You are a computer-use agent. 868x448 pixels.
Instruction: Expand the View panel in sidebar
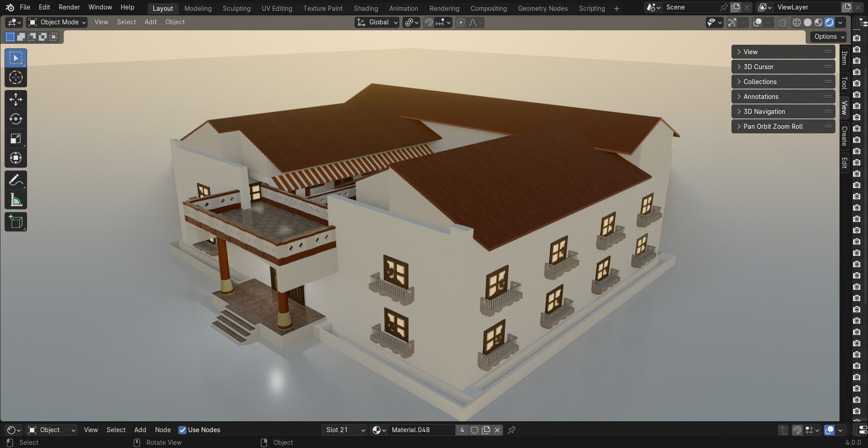tap(783, 52)
